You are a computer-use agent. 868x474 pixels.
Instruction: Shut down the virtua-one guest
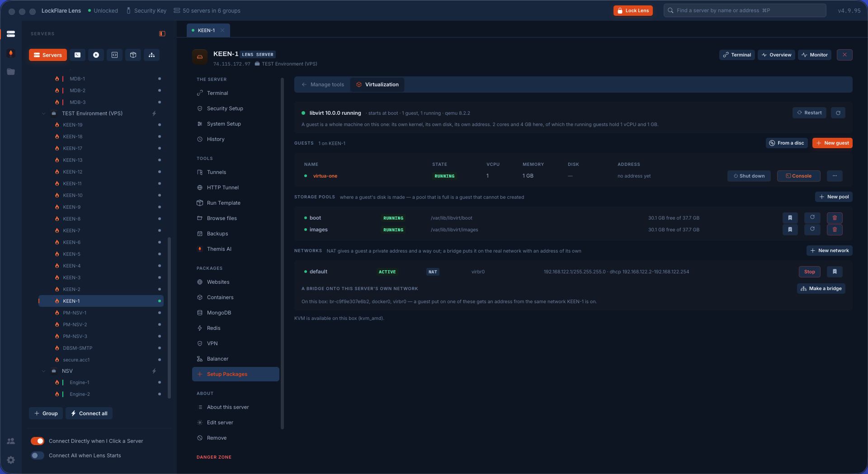pyautogui.click(x=749, y=176)
